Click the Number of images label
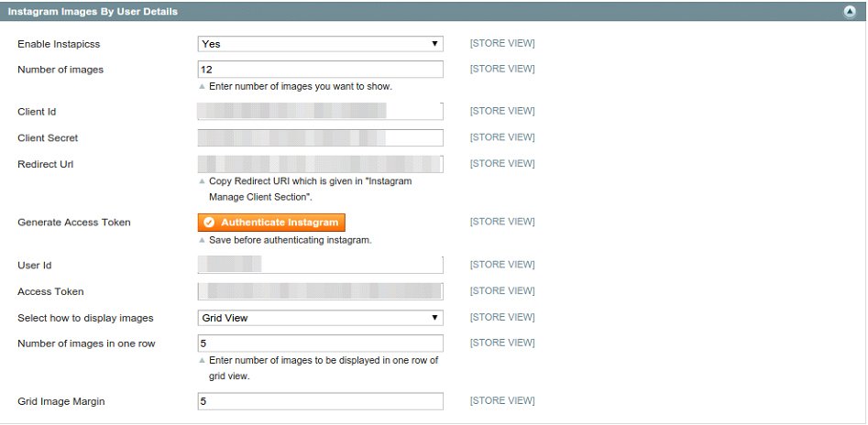 [60, 70]
